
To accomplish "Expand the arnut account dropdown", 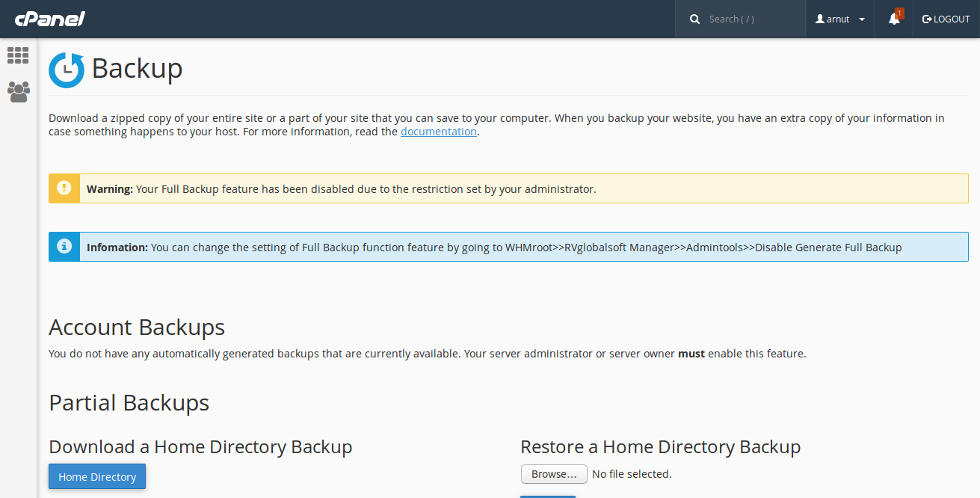I will 861,19.
